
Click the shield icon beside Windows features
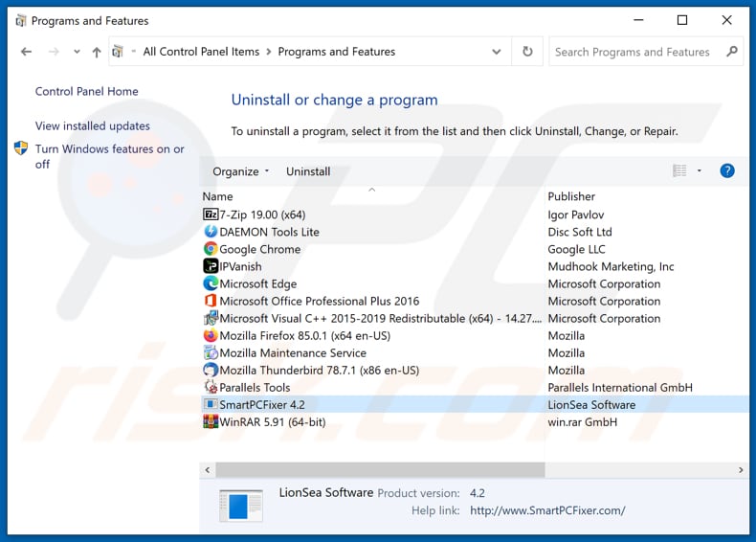point(21,148)
